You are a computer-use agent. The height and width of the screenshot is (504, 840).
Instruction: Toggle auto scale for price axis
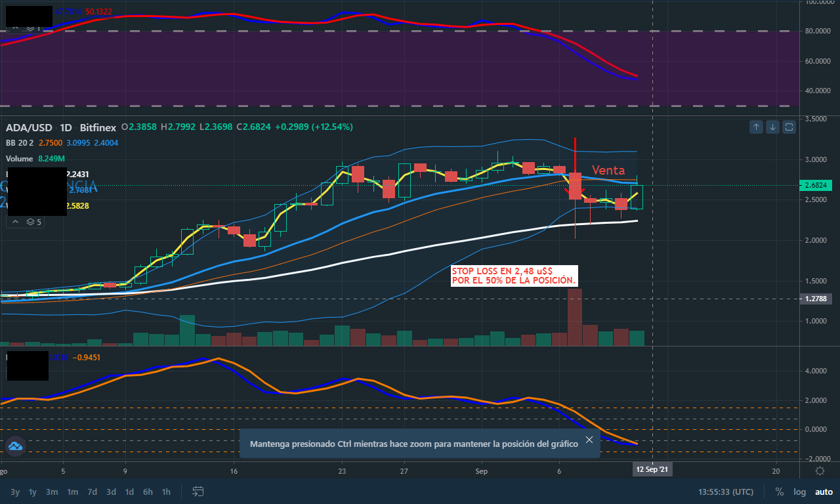(823, 492)
